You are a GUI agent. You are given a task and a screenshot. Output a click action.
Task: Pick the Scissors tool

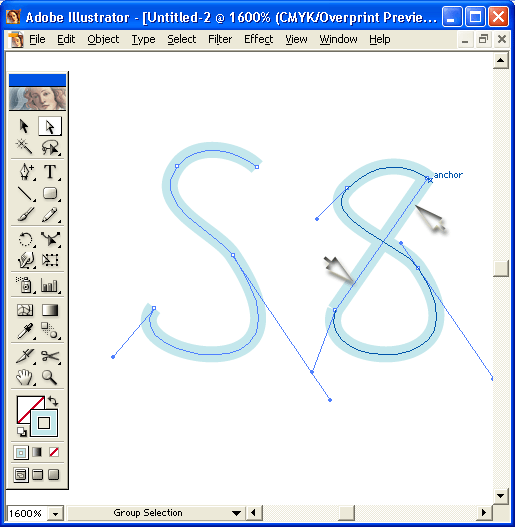coord(50,356)
